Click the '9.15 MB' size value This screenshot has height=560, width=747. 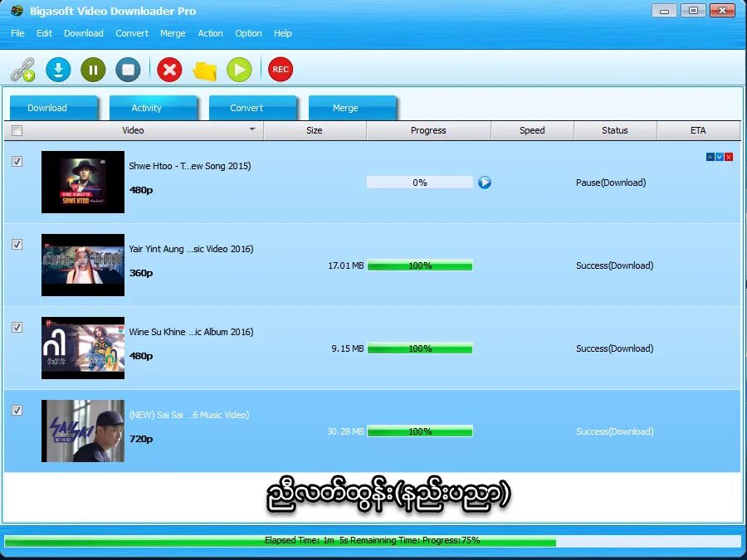click(348, 348)
